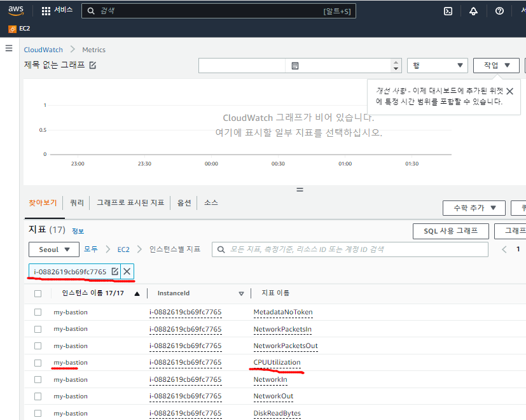
Task: Open the NetworkPacketsIn metric name
Action: (x=282, y=329)
